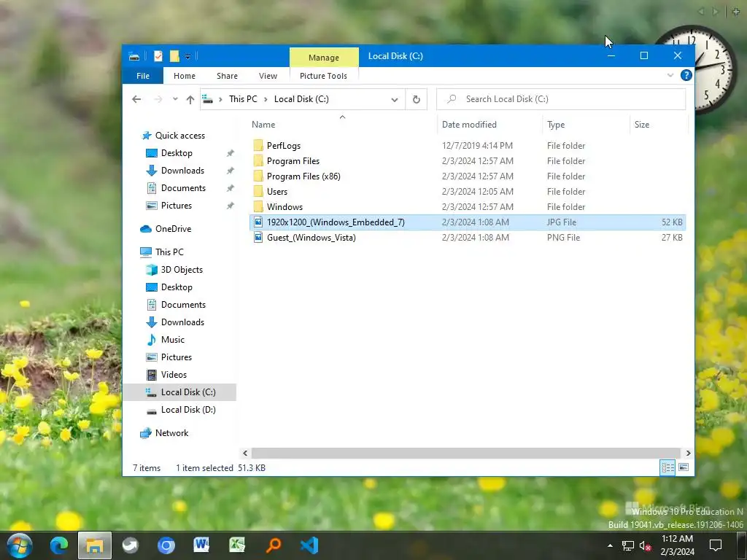Go back with the Back arrow

click(136, 99)
